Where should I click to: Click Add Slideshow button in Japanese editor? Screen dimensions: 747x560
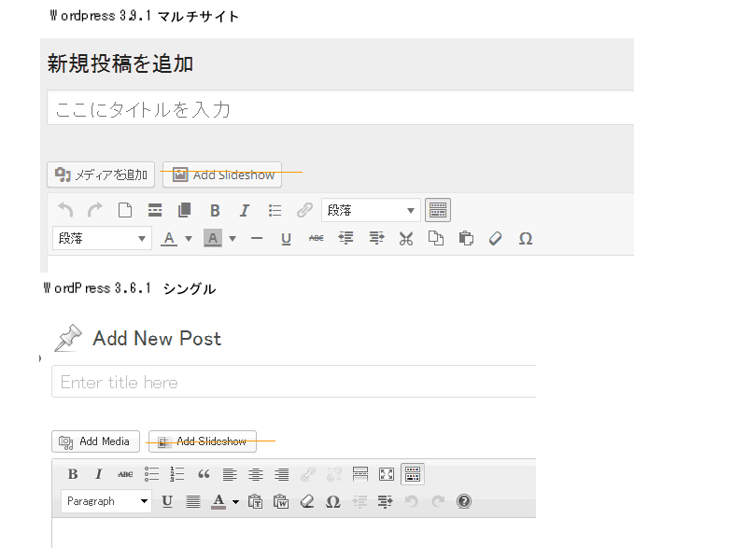coord(222,175)
